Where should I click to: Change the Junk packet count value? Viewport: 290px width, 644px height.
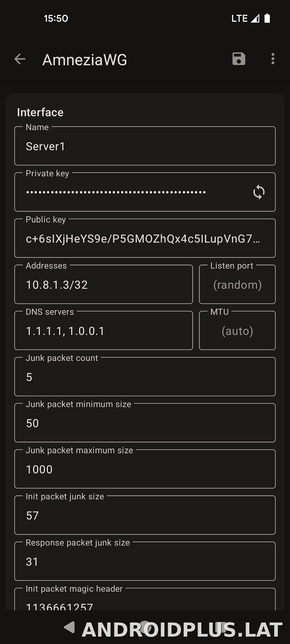145,377
